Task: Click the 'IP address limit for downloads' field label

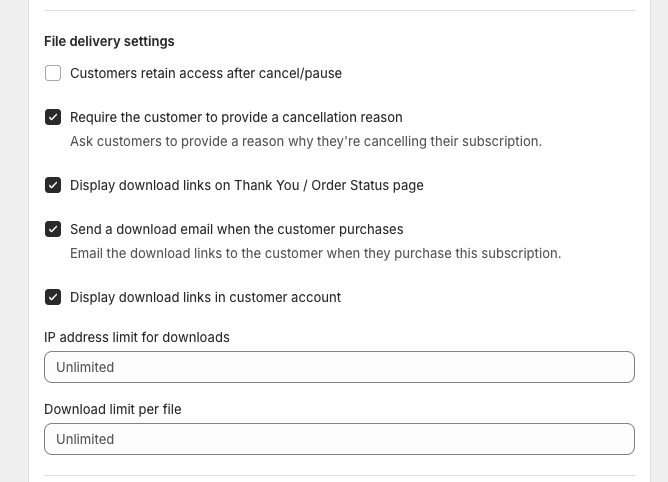Action: [x=137, y=337]
